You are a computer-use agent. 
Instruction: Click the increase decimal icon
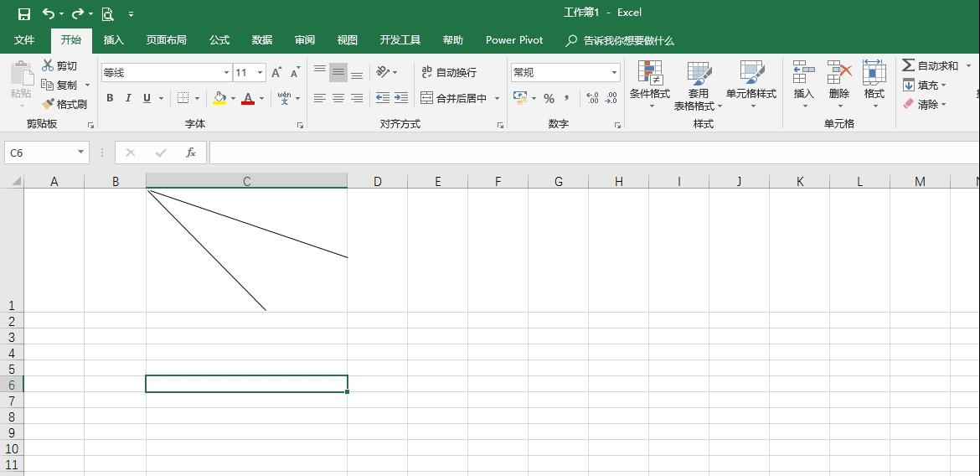click(592, 98)
